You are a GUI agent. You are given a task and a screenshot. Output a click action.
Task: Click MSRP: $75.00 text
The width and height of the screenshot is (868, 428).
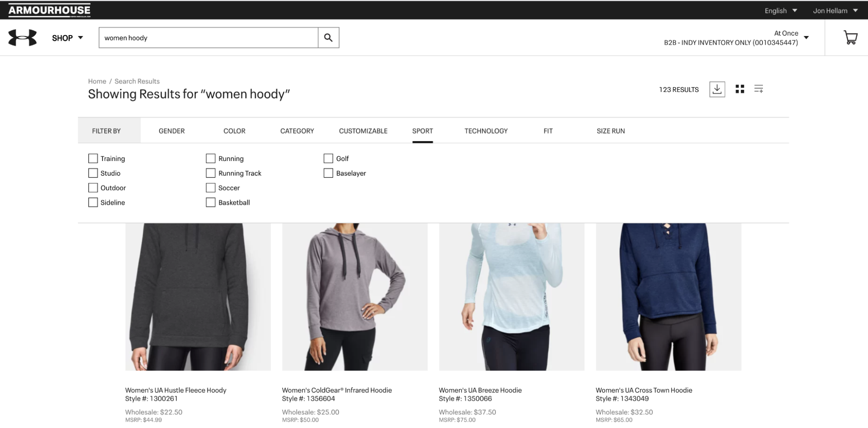(x=457, y=420)
